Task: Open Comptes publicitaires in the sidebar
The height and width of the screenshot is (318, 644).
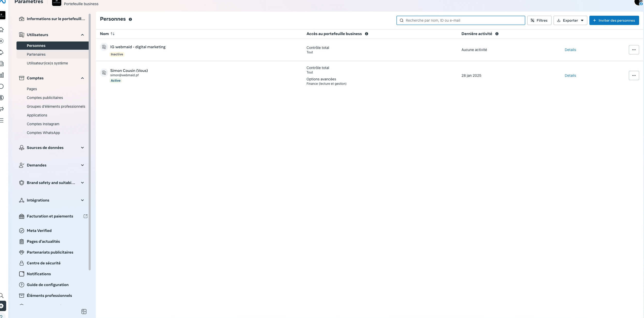Action: click(x=45, y=98)
